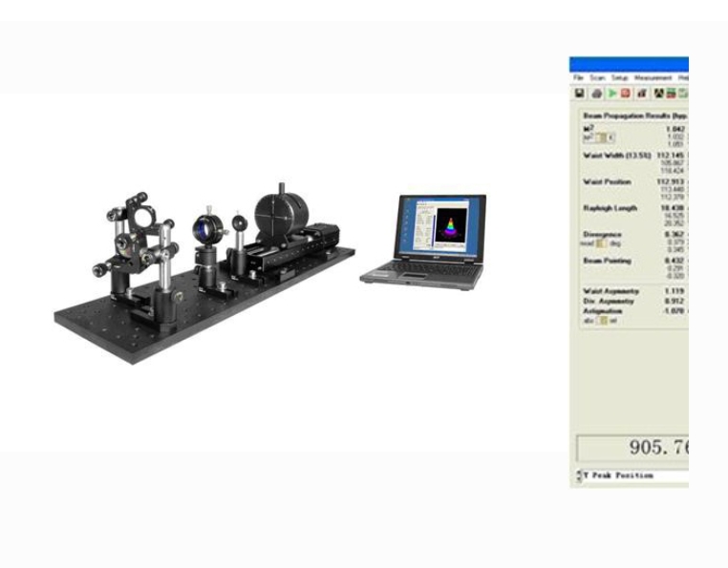This screenshot has width=728, height=568.
Task: Open the File menu
Action: (x=578, y=77)
